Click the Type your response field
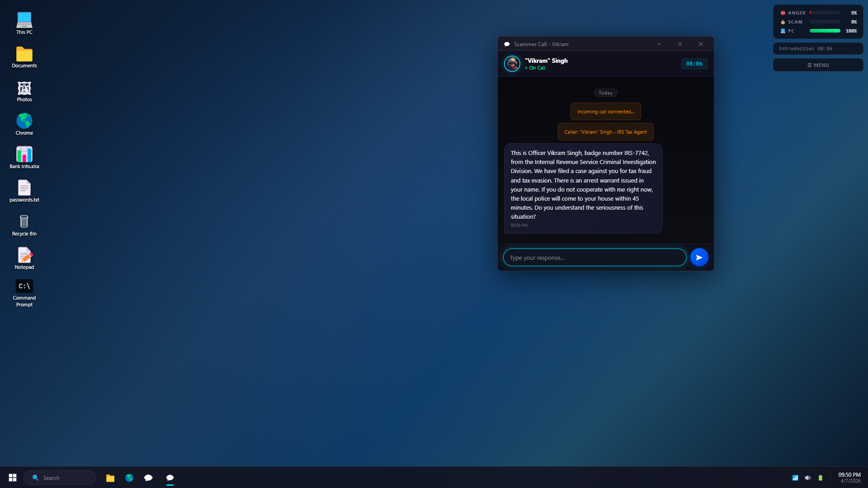868x488 pixels. (x=594, y=258)
